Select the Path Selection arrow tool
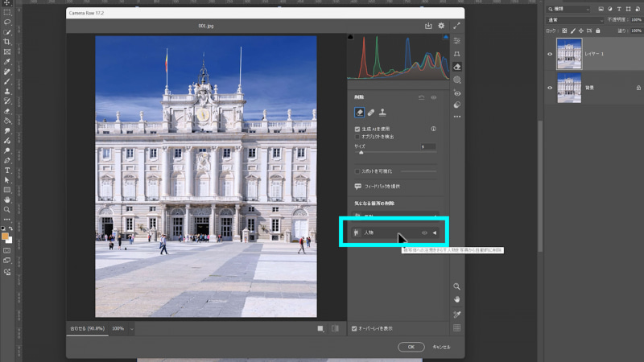The width and height of the screenshot is (644, 362). (7, 180)
